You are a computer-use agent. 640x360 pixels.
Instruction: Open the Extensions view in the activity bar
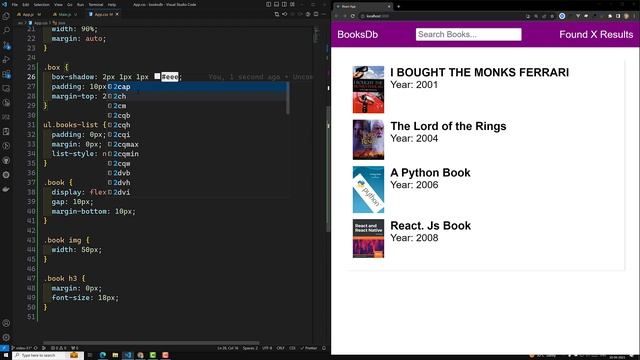[6, 74]
